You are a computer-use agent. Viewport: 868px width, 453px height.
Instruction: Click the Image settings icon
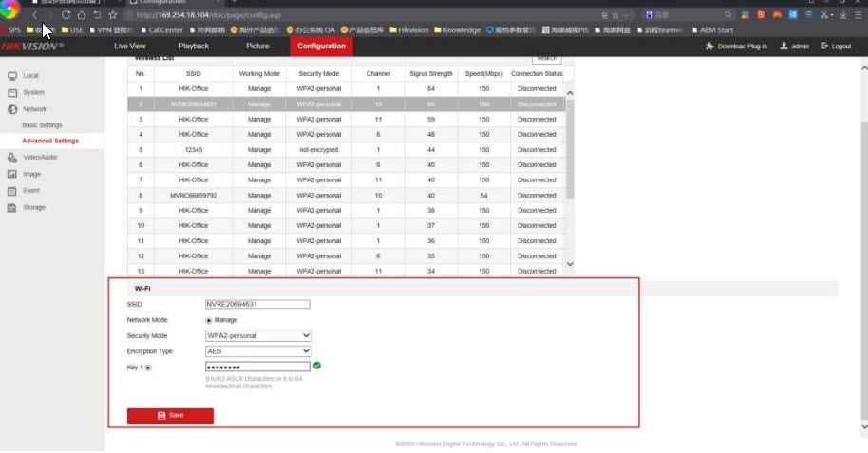(12, 174)
